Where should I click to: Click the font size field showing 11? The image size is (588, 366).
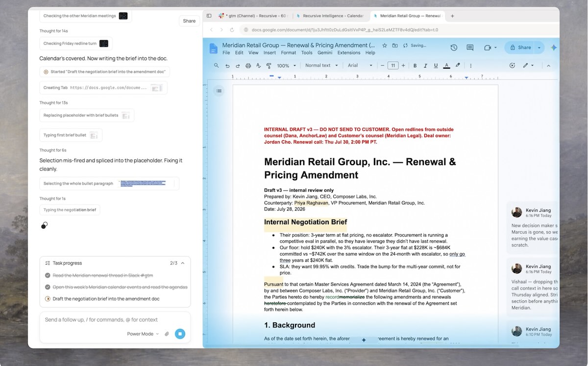[393, 65]
